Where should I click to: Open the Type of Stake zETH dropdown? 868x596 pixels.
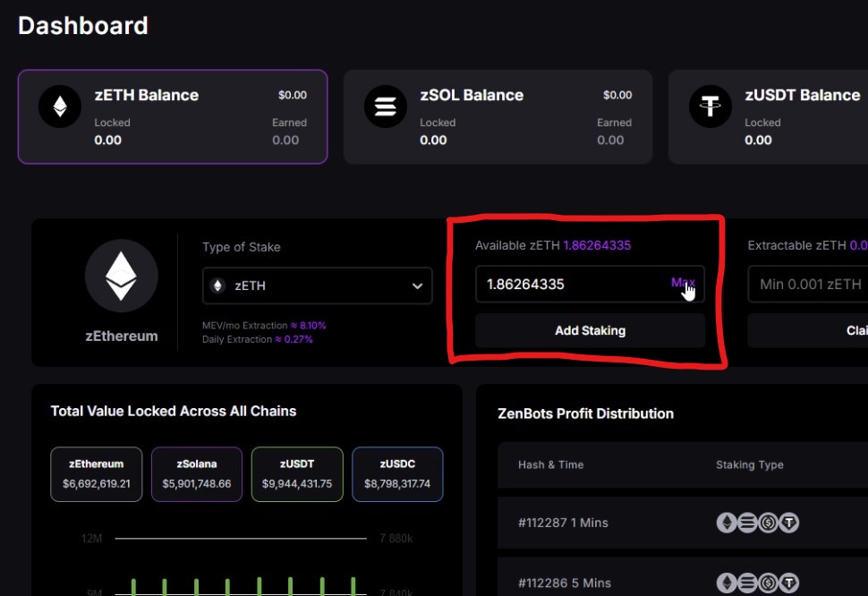[317, 285]
